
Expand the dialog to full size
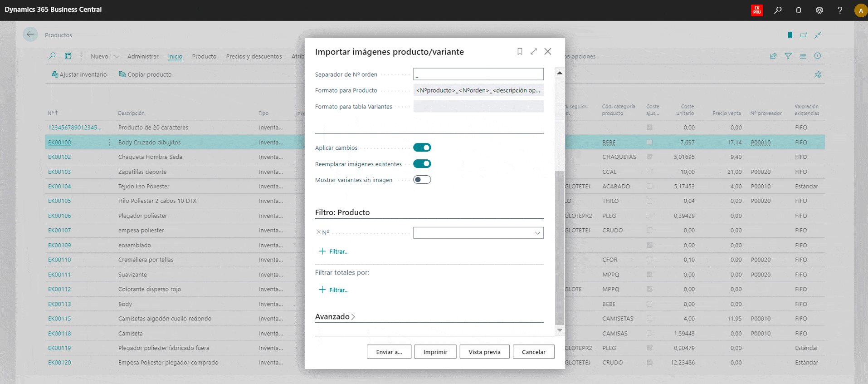coord(534,51)
